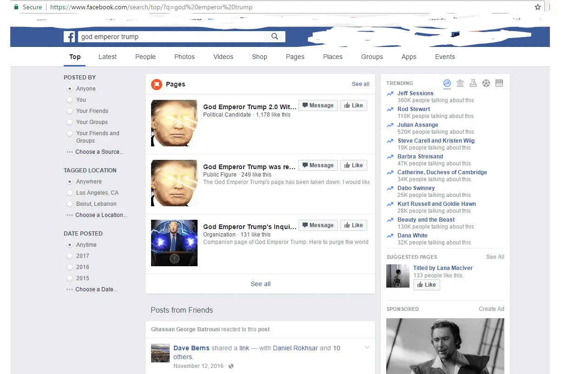The width and height of the screenshot is (588, 374).
Task: Select the Your Friends radio button
Action: (70, 111)
